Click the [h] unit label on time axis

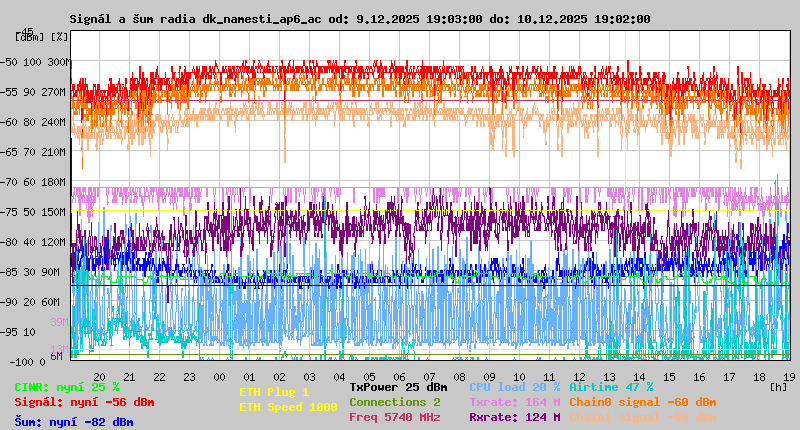coord(778,384)
